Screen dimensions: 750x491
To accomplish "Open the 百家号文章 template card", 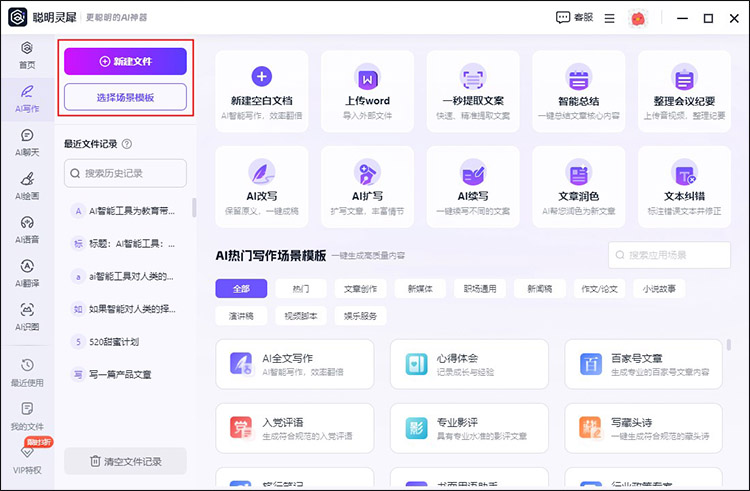I will coord(644,364).
